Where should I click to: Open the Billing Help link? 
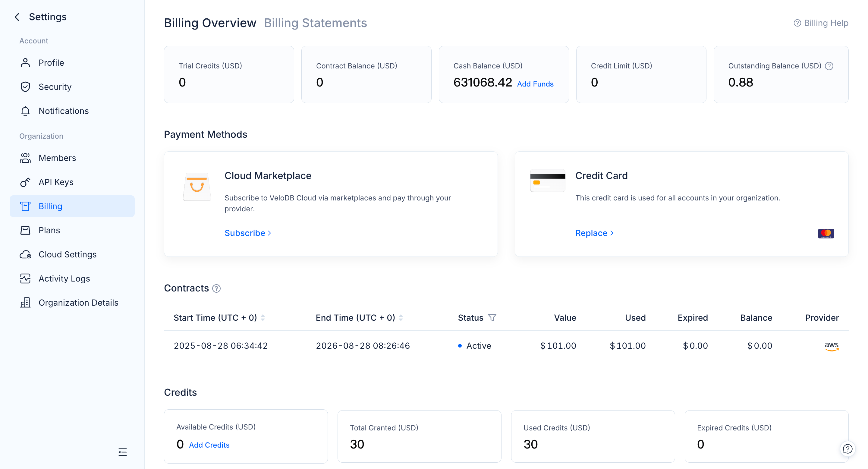coord(821,23)
